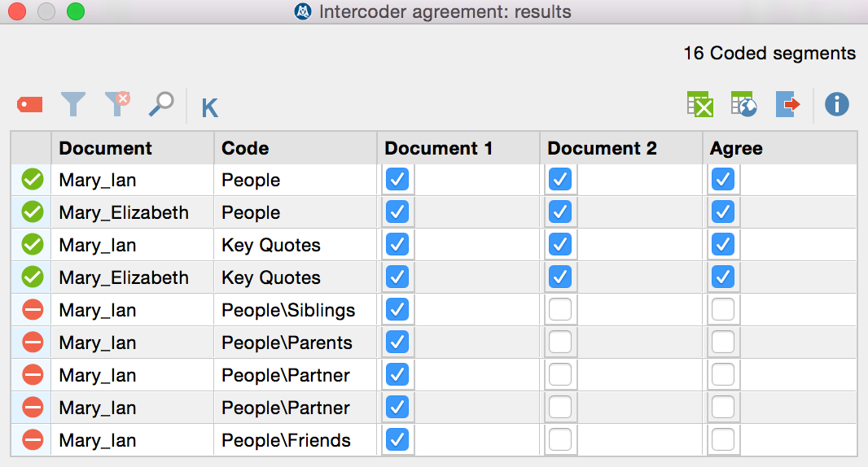Sort table by the Code column header
This screenshot has height=467, width=868.
coord(245,148)
